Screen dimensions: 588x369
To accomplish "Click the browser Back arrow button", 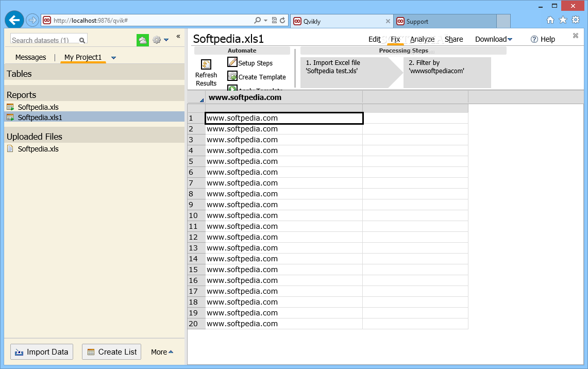I will (14, 20).
